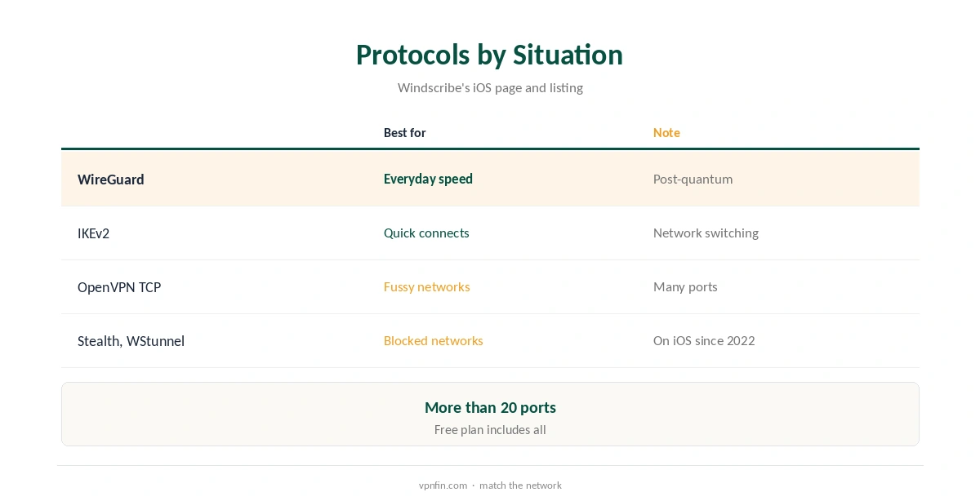Click the 'Many ports' note

[685, 286]
